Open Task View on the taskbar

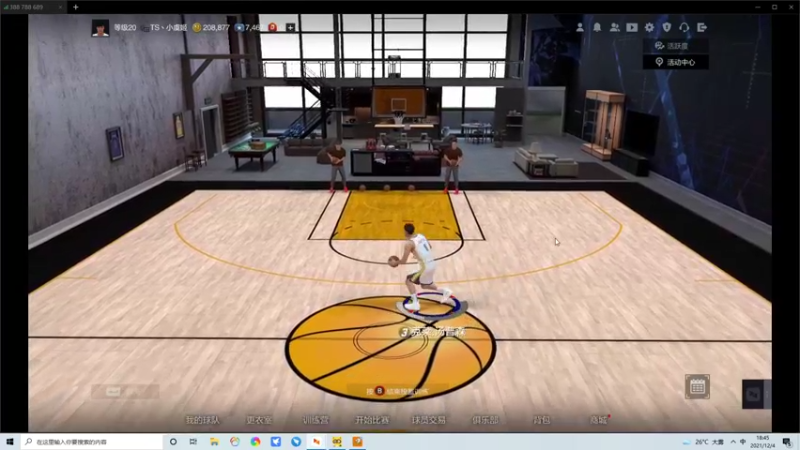tap(193, 441)
